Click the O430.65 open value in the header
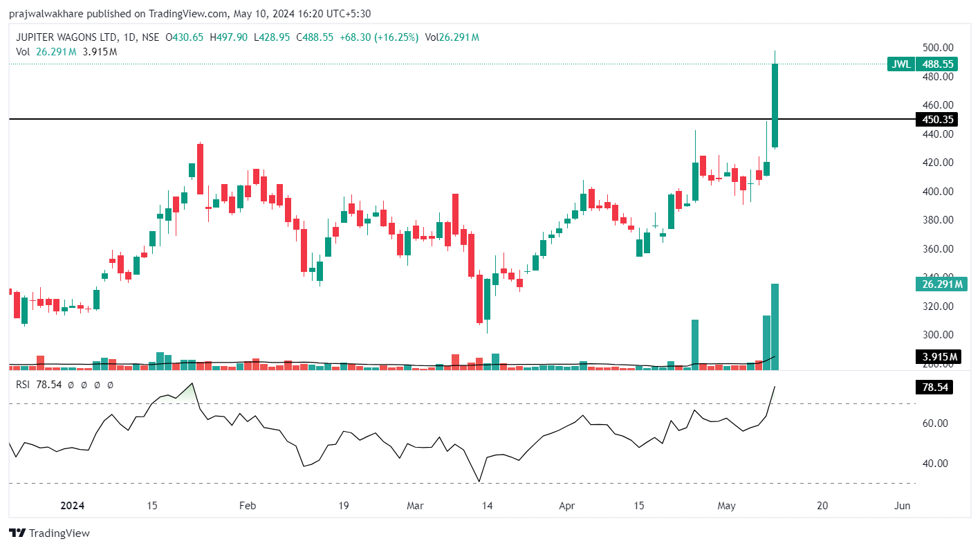 pyautogui.click(x=185, y=37)
